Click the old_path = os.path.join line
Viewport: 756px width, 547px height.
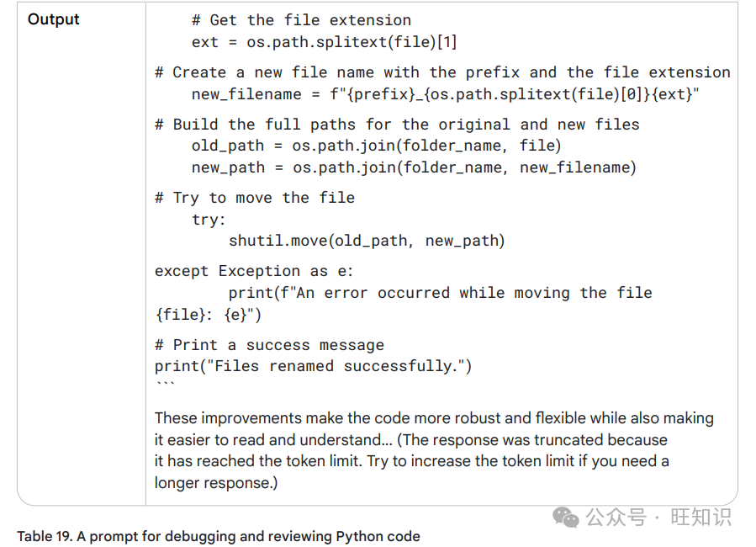coord(376,146)
